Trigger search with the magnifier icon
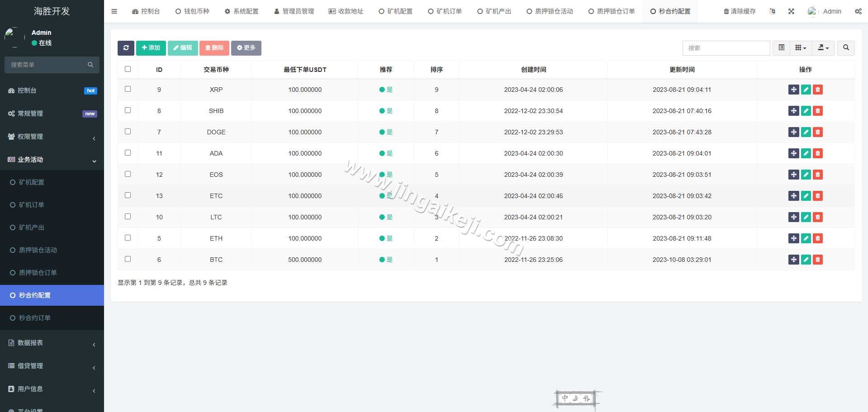This screenshot has width=868, height=412. [846, 48]
